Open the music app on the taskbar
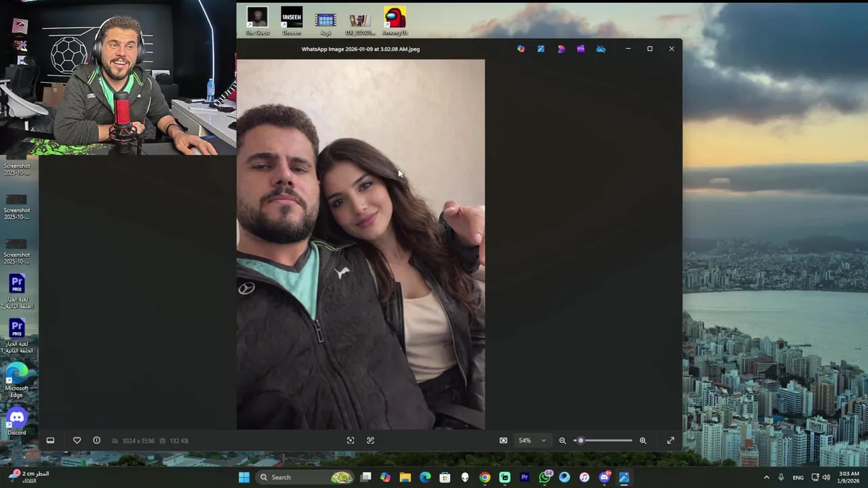This screenshot has height=488, width=868. pyautogui.click(x=585, y=477)
